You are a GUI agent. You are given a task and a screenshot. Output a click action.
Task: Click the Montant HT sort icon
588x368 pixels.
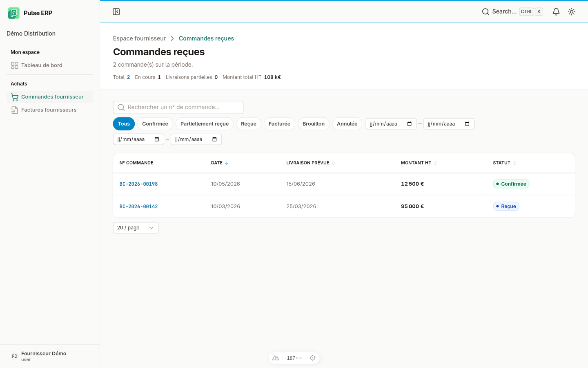tap(436, 163)
